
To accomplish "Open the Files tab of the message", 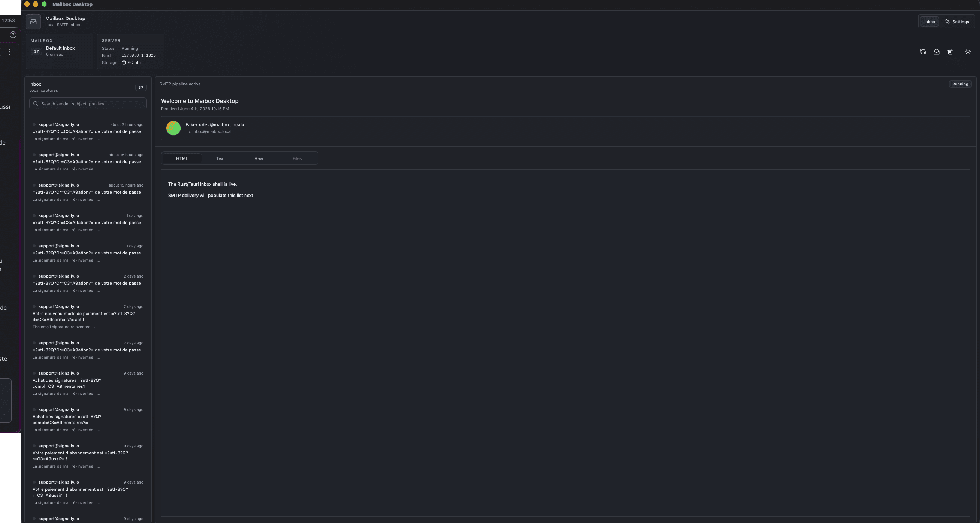I will [297, 158].
